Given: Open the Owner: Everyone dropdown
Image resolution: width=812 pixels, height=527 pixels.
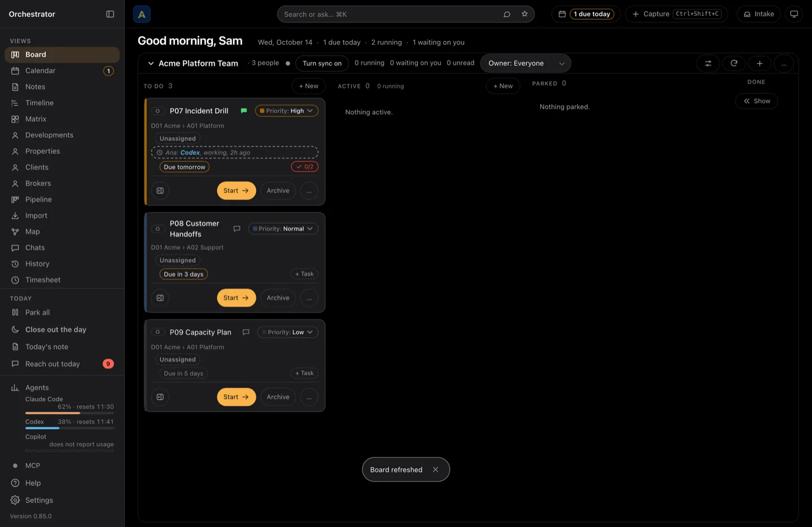Looking at the screenshot, I should point(526,63).
